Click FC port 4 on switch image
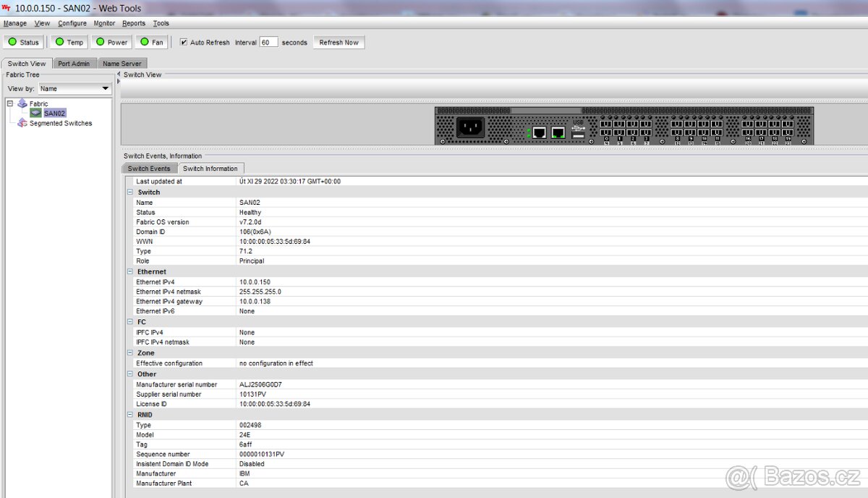Viewport: 868px width, 498px height. (x=606, y=132)
